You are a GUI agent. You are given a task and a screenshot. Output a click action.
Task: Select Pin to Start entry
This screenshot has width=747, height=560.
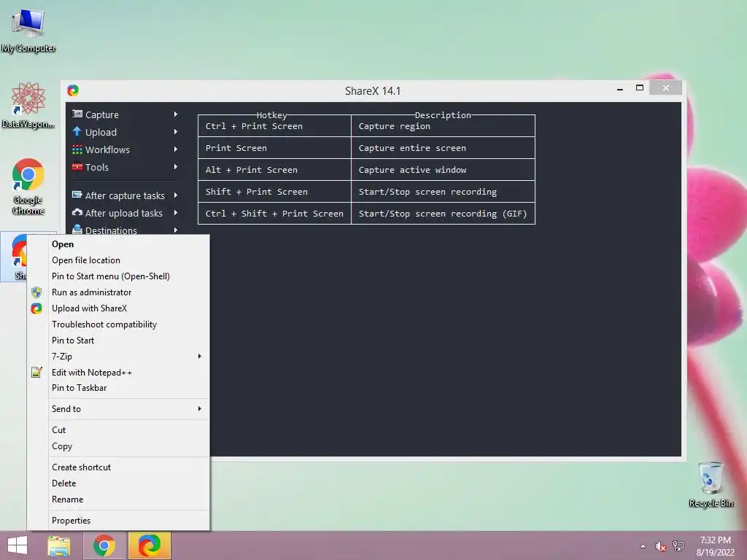click(118, 341)
